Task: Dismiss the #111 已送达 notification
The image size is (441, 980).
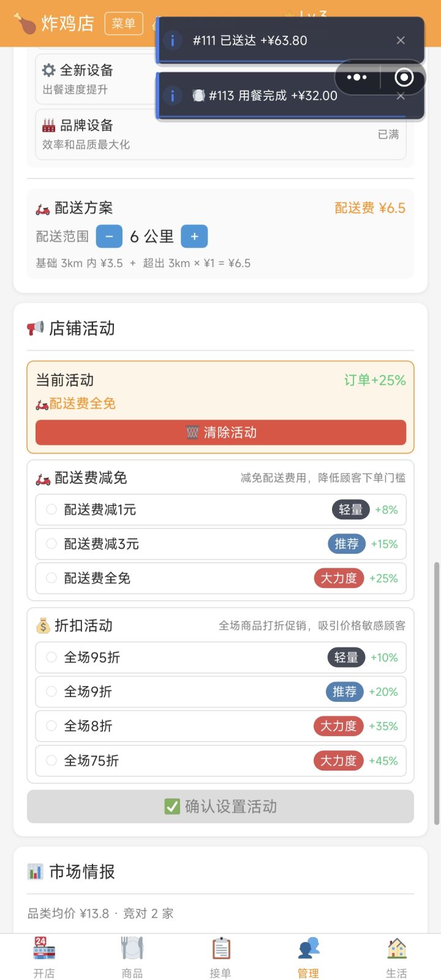Action: [x=401, y=40]
